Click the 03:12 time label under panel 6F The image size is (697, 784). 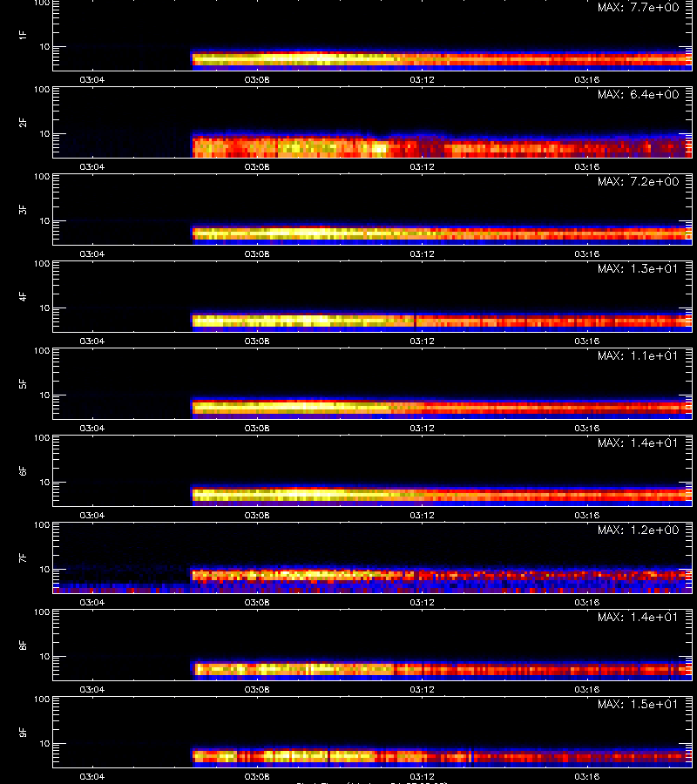[x=422, y=515]
